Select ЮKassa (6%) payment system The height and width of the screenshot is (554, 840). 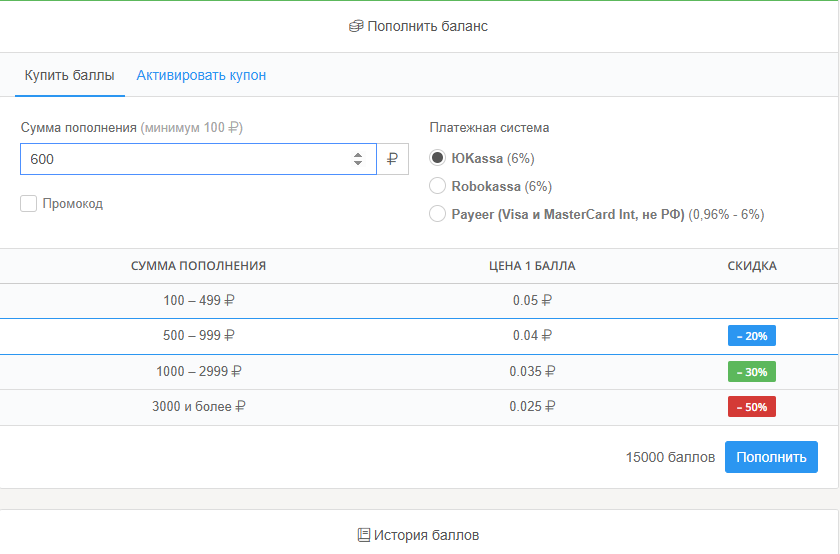tap(437, 158)
